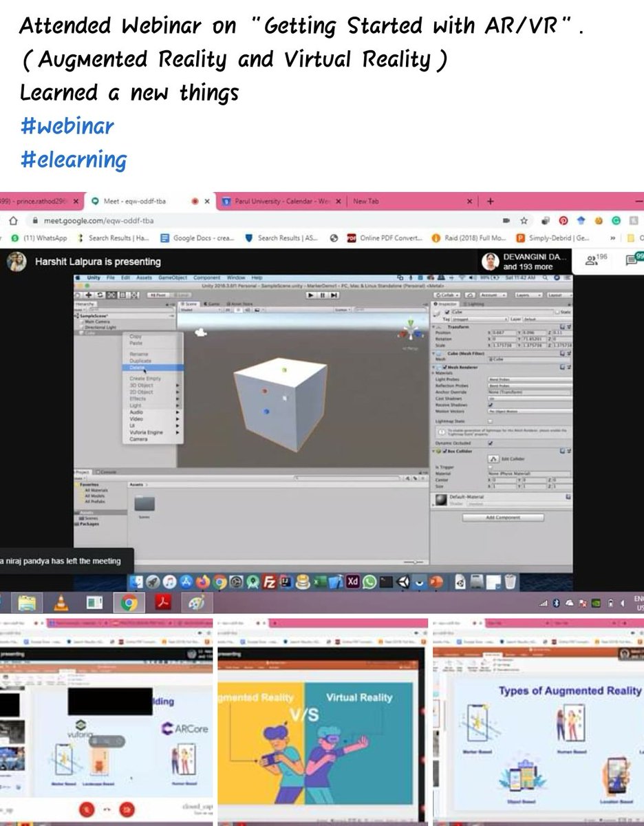Viewport: 644px width, 826px height.
Task: Open Unity's Window menu
Action: 235,277
